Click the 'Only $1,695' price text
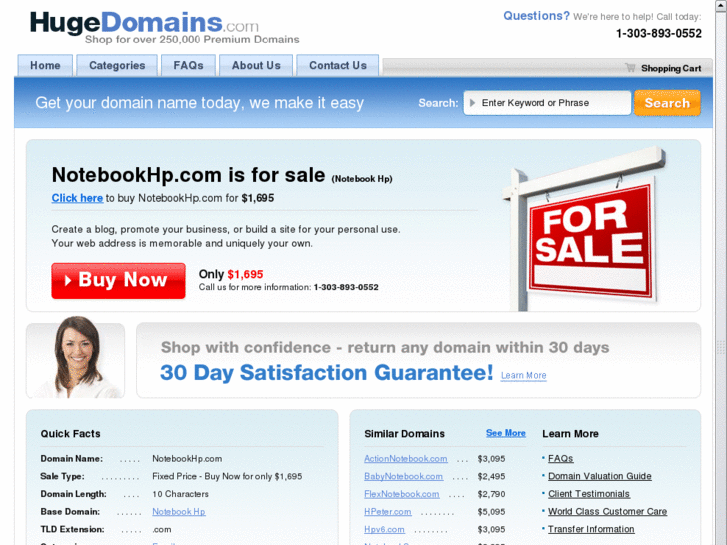The height and width of the screenshot is (545, 727). click(231, 274)
